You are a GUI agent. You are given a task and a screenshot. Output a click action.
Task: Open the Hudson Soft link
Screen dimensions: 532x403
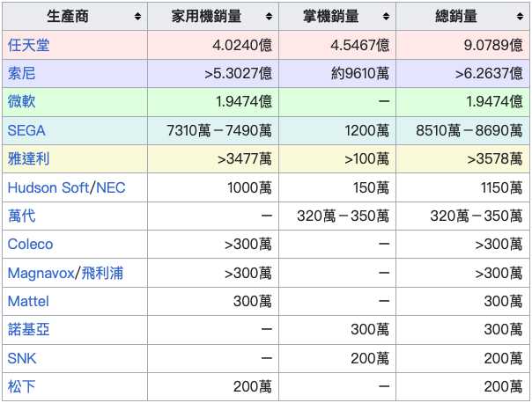(48, 187)
